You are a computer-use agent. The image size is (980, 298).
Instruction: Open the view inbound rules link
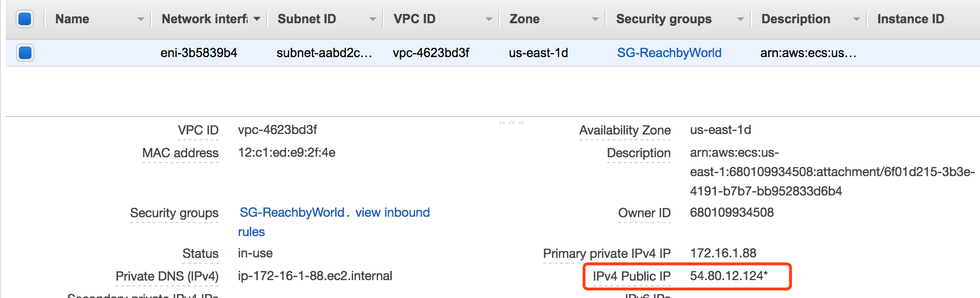pyautogui.click(x=392, y=213)
